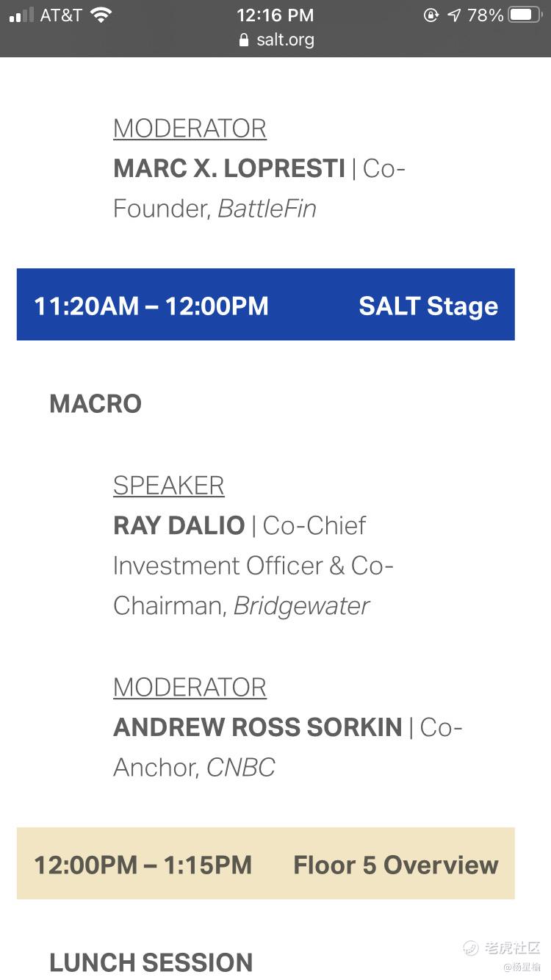Tap the Bridgewater company name

(301, 606)
